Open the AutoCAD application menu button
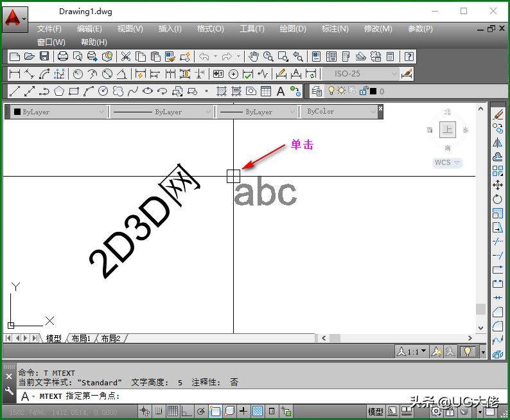The width and height of the screenshot is (510, 420). 15,19
